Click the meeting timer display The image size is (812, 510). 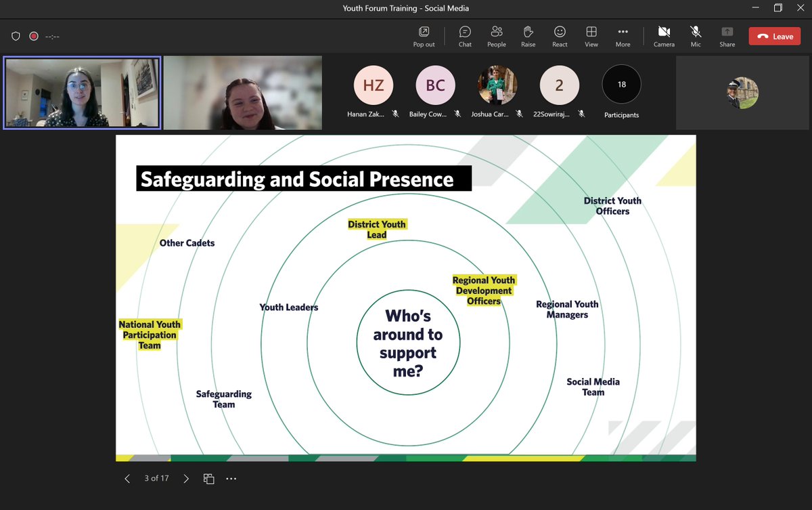click(x=52, y=37)
